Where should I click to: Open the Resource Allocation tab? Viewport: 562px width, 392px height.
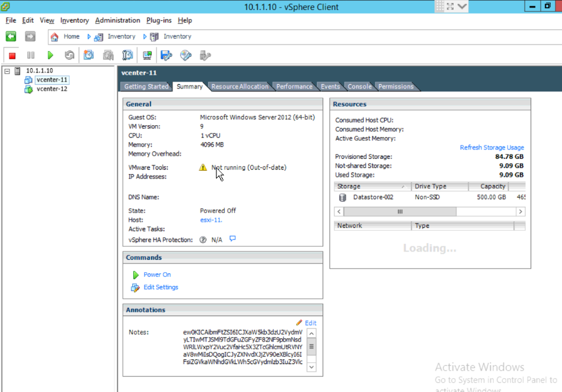coord(240,86)
